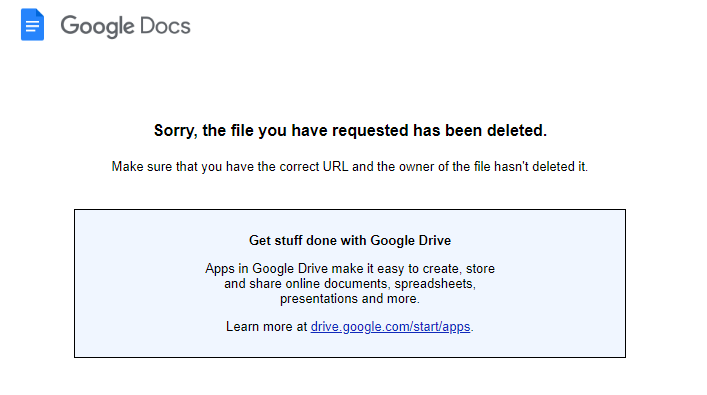This screenshot has width=707, height=395.
Task: Click the "Docs" word in the logo
Action: (165, 26)
